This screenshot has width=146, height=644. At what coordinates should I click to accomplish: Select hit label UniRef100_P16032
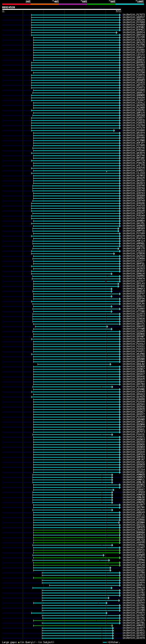[134, 77]
